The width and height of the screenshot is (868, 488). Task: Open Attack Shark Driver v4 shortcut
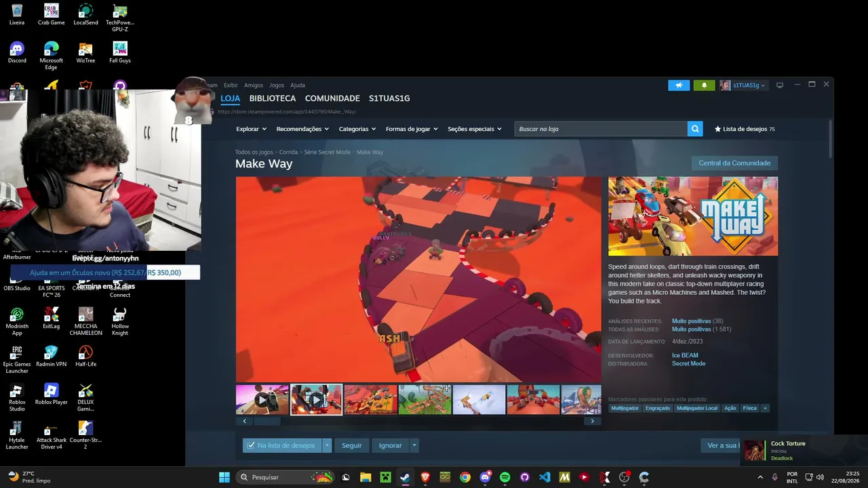[52, 435]
